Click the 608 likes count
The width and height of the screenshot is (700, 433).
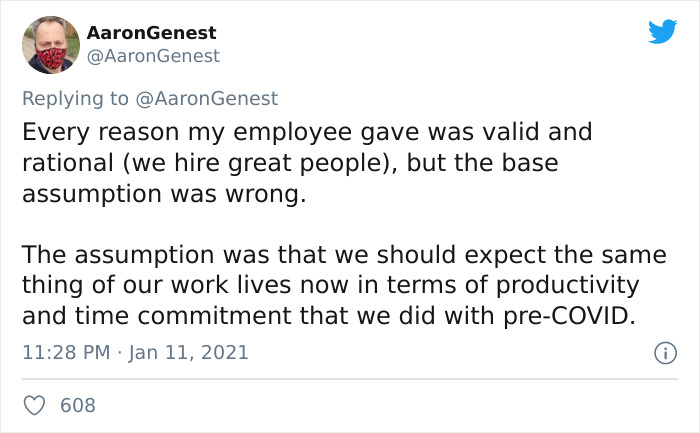point(78,405)
